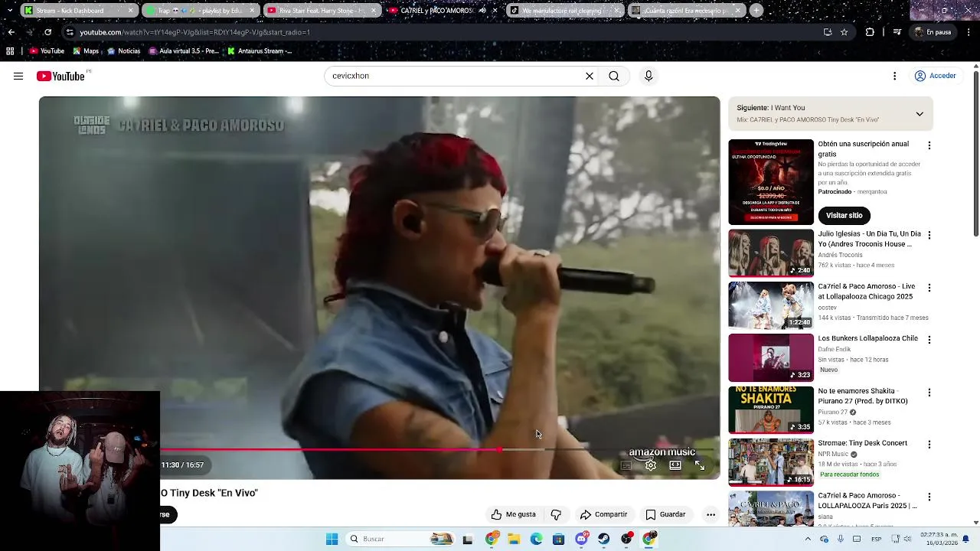Open options menu for the sponsored subscription ad
The height and width of the screenshot is (551, 980).
[929, 145]
